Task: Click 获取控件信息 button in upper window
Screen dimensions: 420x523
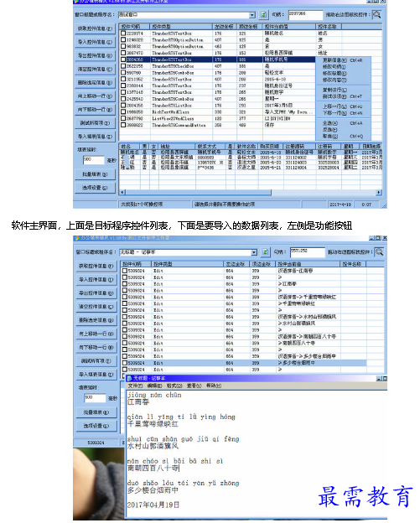Action: tap(95, 28)
